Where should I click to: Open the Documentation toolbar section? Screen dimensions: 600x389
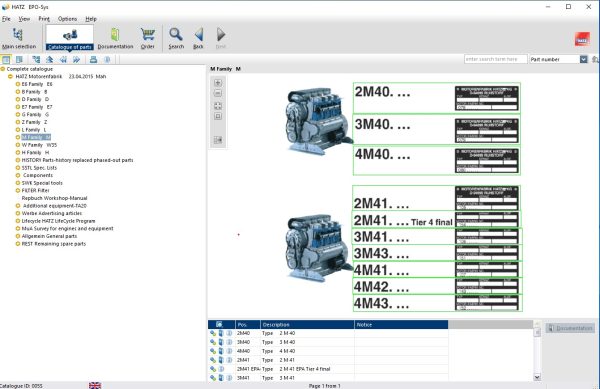(x=115, y=38)
